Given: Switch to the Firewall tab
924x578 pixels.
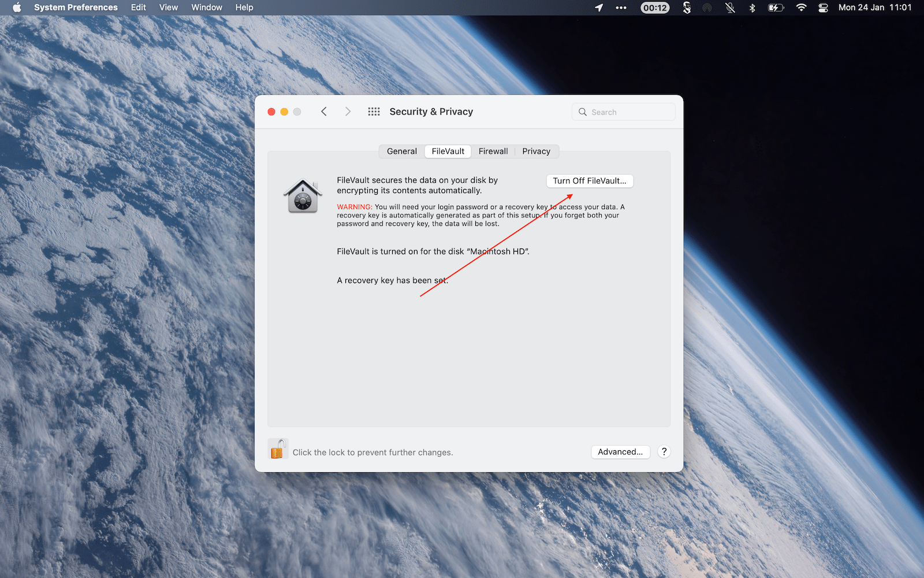Looking at the screenshot, I should pyautogui.click(x=493, y=151).
